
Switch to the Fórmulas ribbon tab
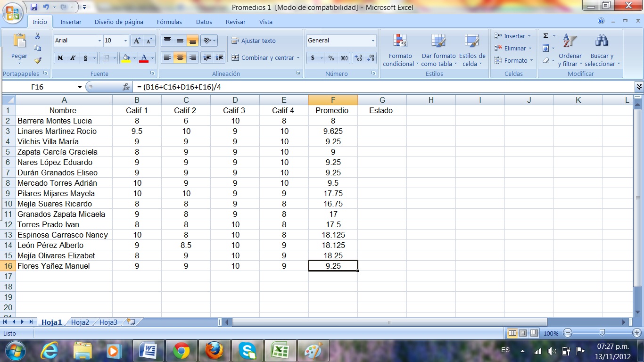pos(169,22)
